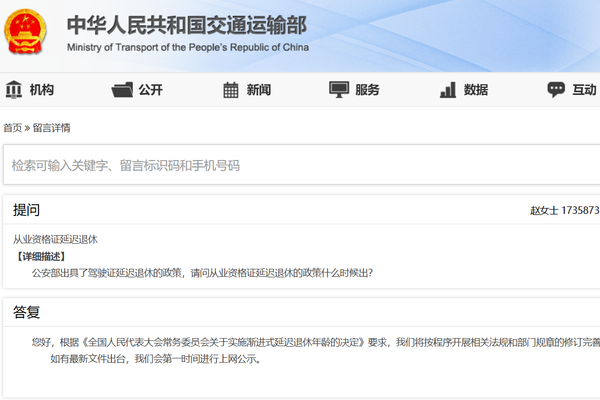The width and height of the screenshot is (600, 400).
Task: Click the question title 从业资格证延迟退休
Action: pyautogui.click(x=55, y=239)
